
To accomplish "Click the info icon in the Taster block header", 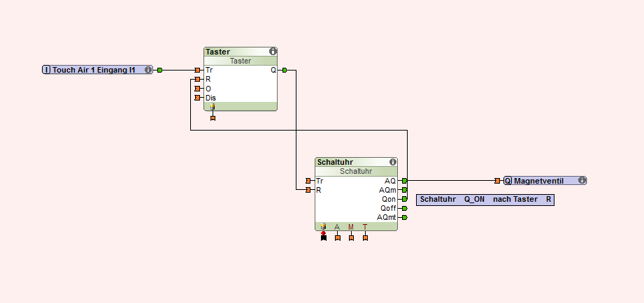I will [273, 51].
